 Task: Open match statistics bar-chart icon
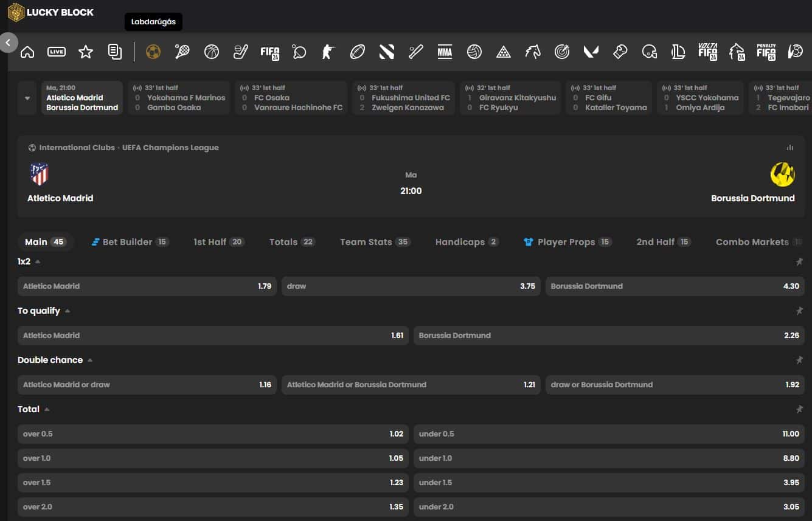pos(790,147)
